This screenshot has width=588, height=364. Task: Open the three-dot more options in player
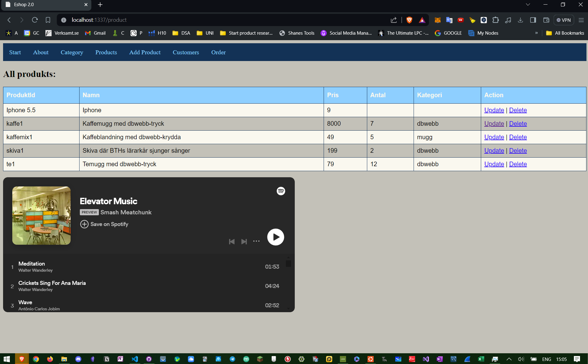pos(256,241)
